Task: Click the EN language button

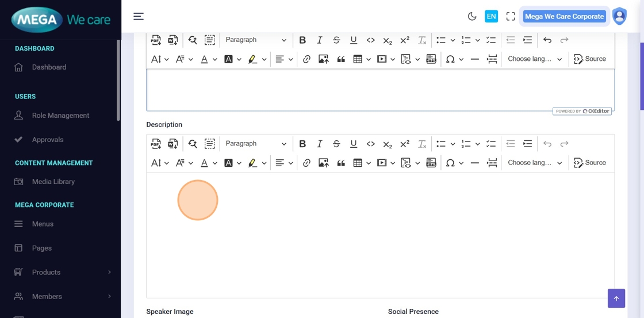Action: [491, 17]
